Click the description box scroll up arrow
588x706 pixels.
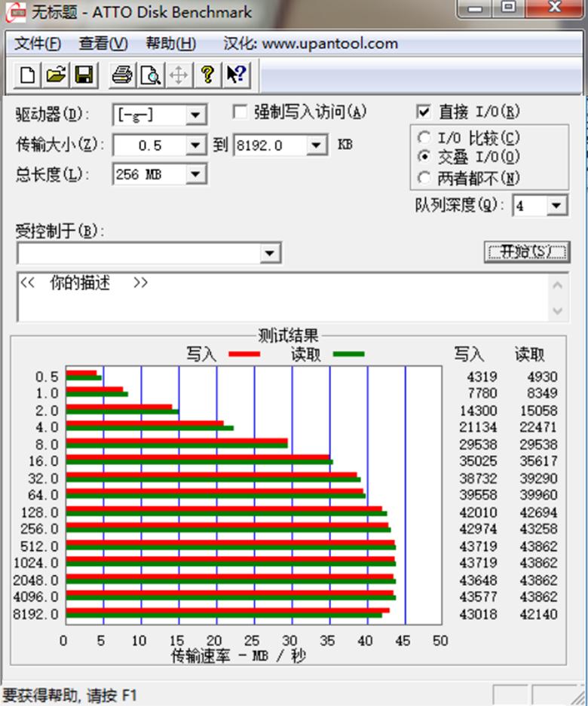[557, 285]
